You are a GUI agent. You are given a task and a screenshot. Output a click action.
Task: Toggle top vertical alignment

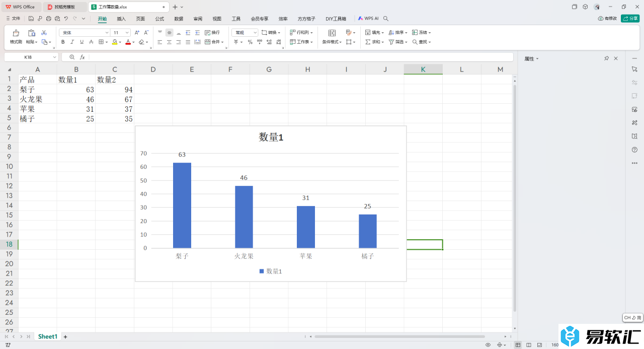click(160, 32)
